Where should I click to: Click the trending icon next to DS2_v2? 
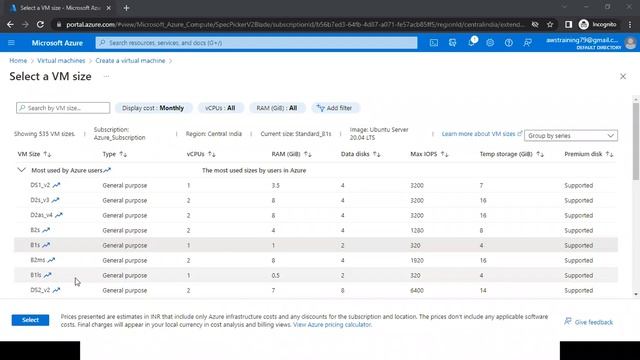pyautogui.click(x=56, y=290)
